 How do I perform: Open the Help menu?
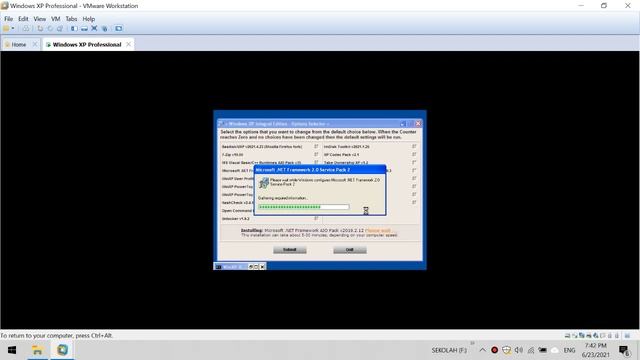(x=89, y=19)
